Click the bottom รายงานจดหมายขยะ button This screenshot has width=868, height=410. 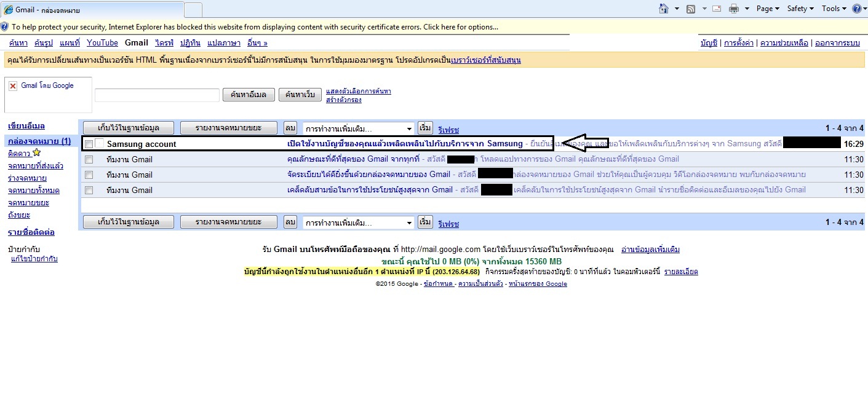click(230, 222)
